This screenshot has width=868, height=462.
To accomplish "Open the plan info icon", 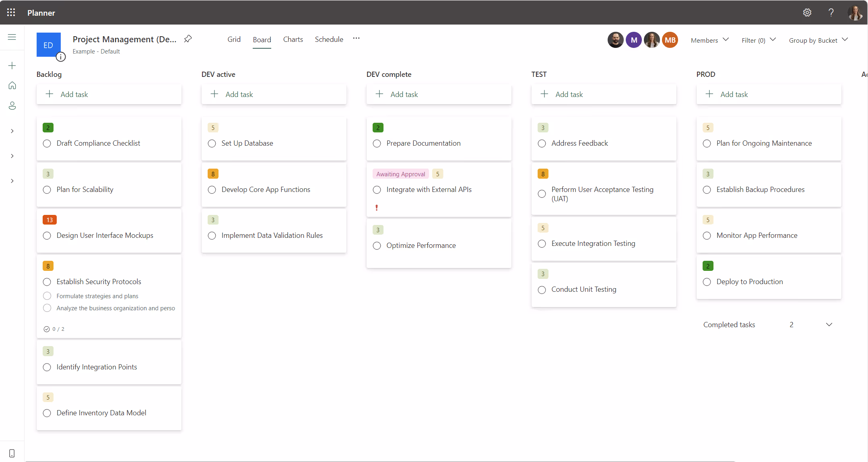I will coord(61,57).
